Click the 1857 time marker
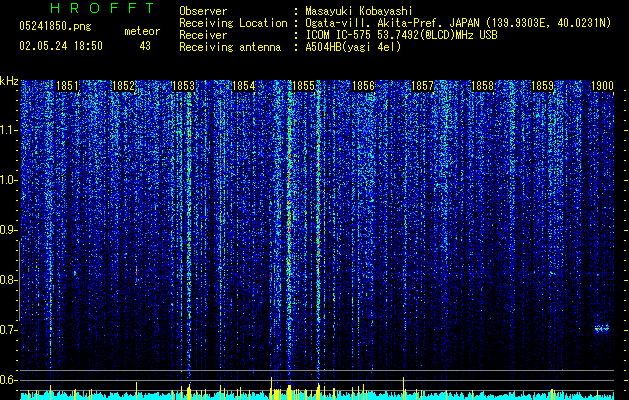Viewport: 629px width, 400px height. tap(423, 86)
